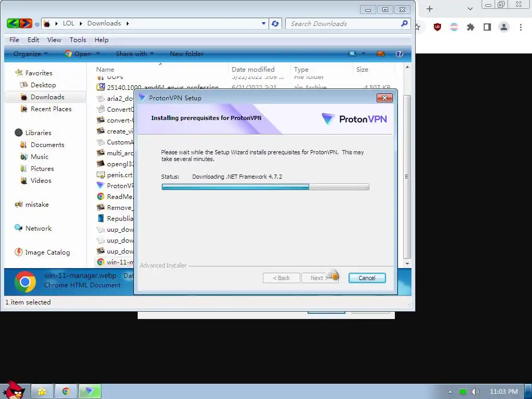Sort by the Name column header
The height and width of the screenshot is (399, 532).
105,69
